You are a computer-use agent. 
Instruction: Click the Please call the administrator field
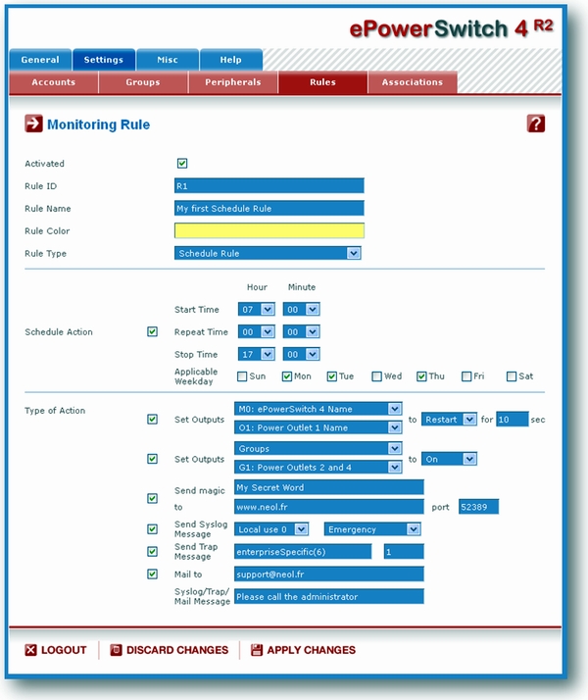329,596
